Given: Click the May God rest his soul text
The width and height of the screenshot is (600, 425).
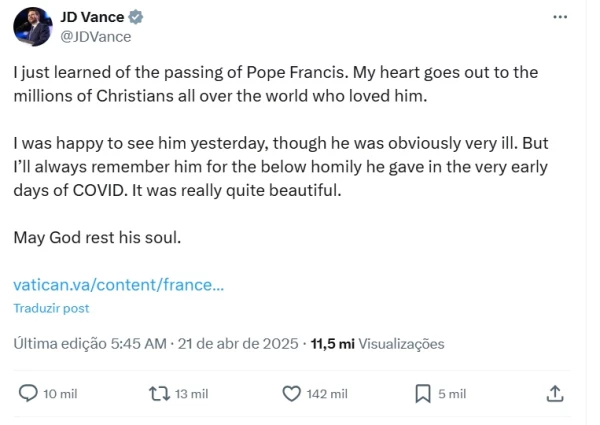Looking at the screenshot, I should click(x=96, y=238).
